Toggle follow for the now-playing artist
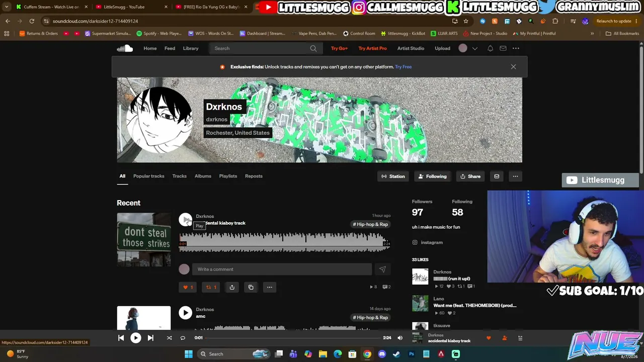This screenshot has height=362, width=644. 505,338
